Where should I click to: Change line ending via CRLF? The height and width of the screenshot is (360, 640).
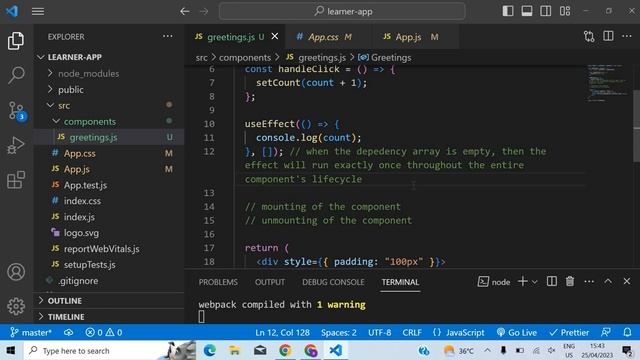tap(412, 333)
